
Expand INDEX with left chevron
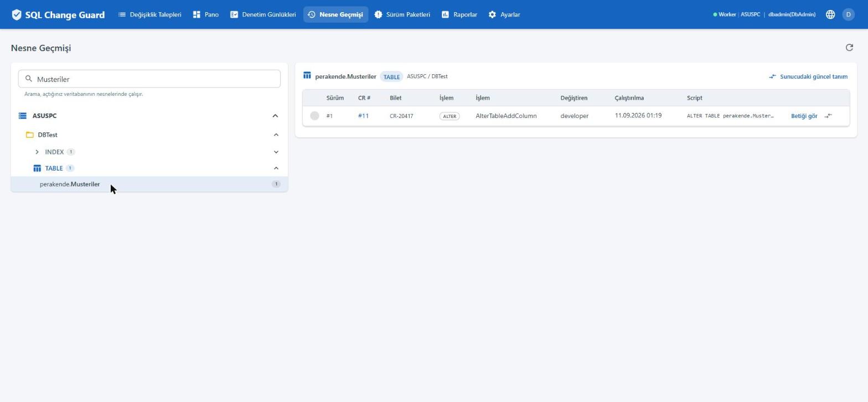click(x=37, y=152)
